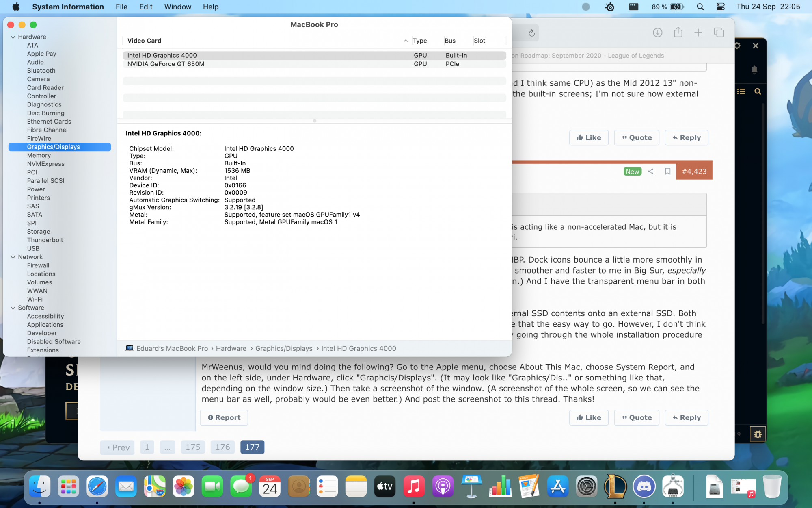The width and height of the screenshot is (812, 508).
Task: Click Quote on bottom forum post
Action: (x=637, y=417)
